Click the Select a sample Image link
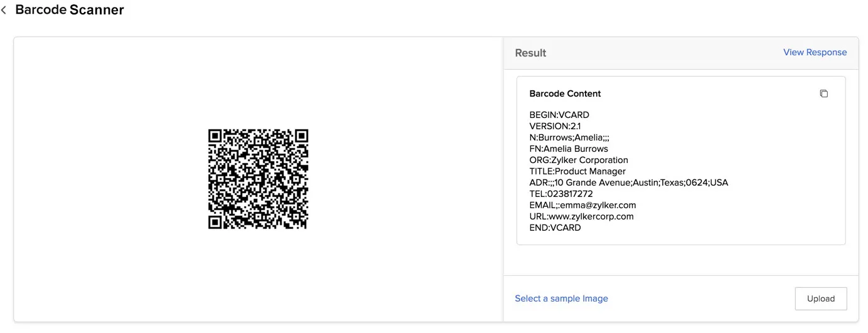 tap(561, 299)
